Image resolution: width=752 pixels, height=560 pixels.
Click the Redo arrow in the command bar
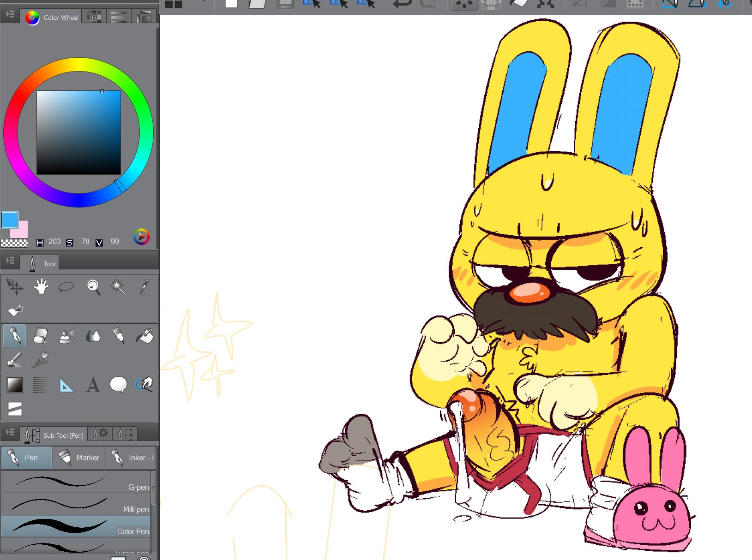(429, 5)
